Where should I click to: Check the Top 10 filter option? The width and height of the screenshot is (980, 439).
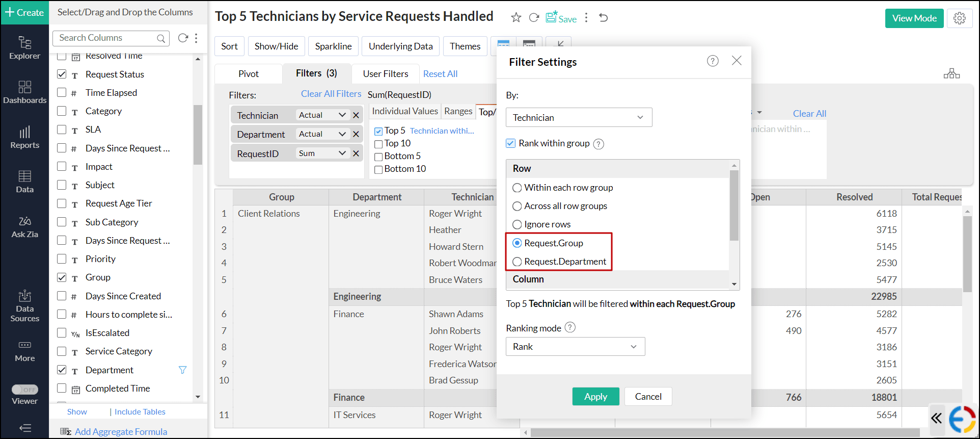point(378,144)
